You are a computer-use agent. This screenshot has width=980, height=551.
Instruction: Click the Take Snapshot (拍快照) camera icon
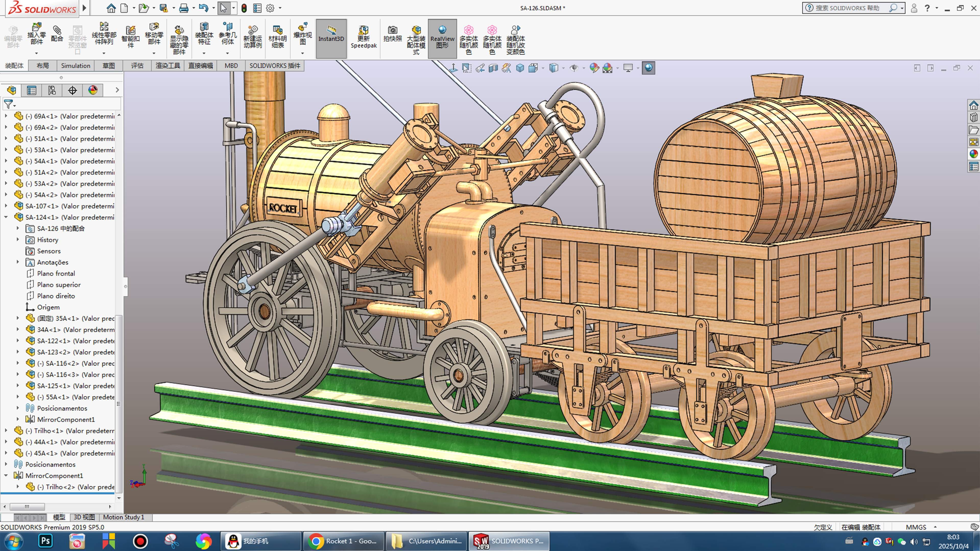coord(392,33)
